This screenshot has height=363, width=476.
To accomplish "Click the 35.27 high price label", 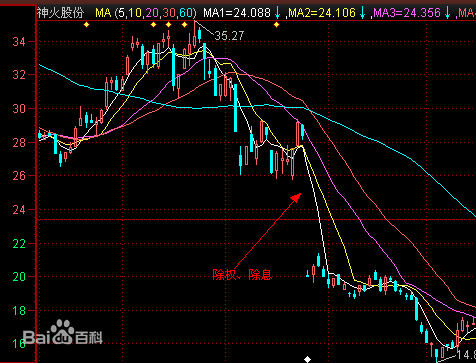I will click(x=229, y=36).
